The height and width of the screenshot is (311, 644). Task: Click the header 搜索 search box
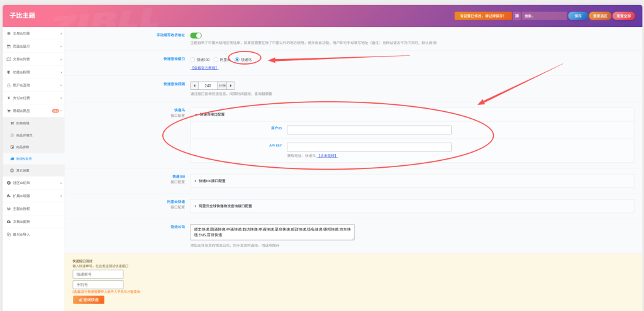coord(544,16)
